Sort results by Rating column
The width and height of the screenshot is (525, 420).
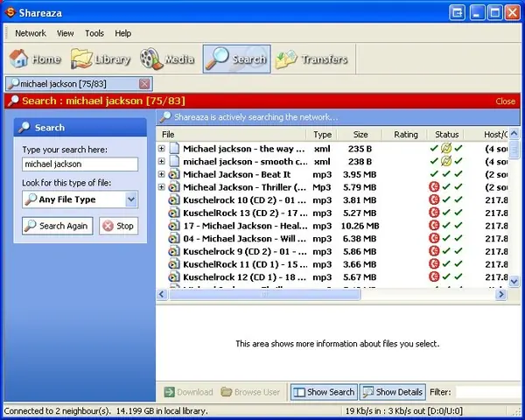pyautogui.click(x=405, y=135)
